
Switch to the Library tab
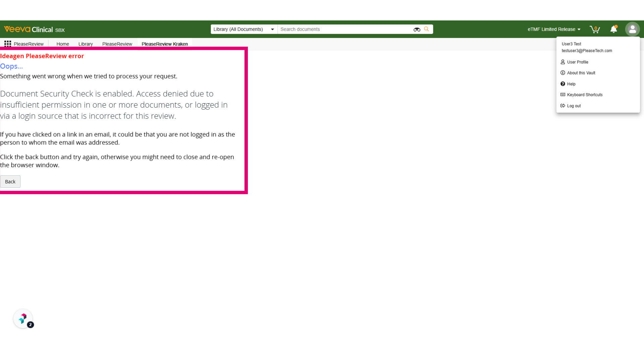[x=86, y=44]
